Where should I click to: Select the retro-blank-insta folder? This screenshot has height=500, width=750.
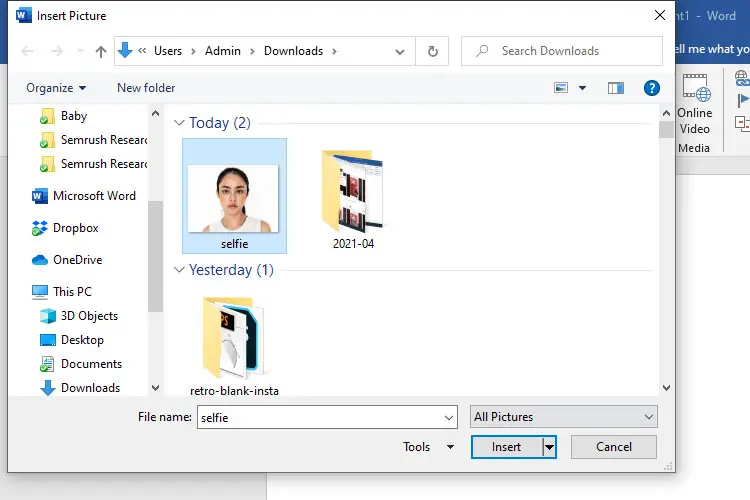pyautogui.click(x=234, y=346)
